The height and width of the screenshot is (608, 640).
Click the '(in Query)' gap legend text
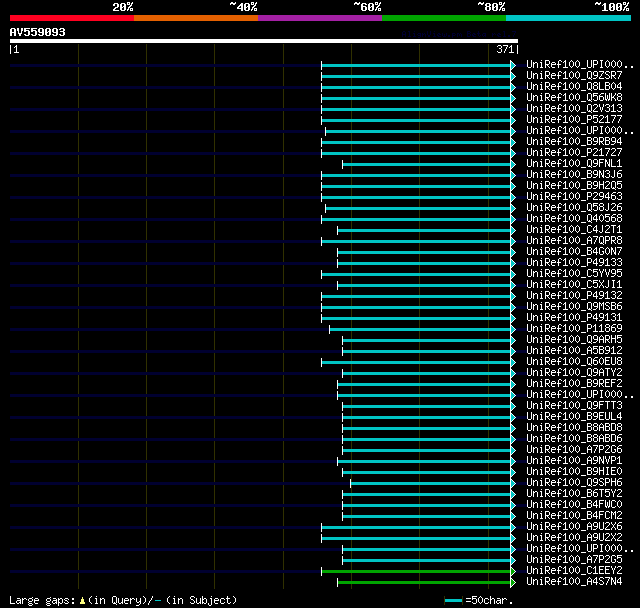(x=118, y=600)
